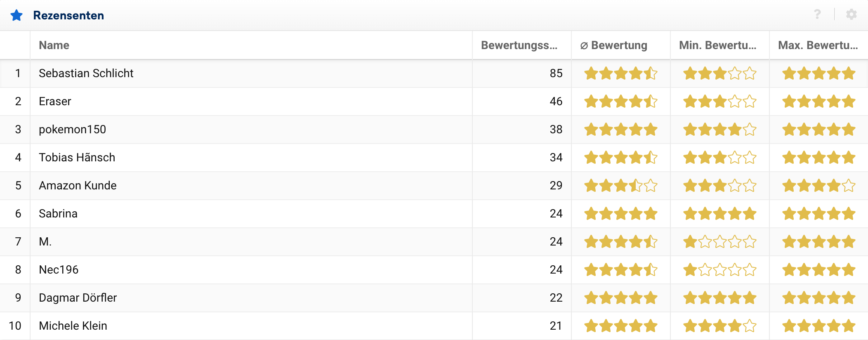Open reviewer Tobias Hänsch

point(77,158)
